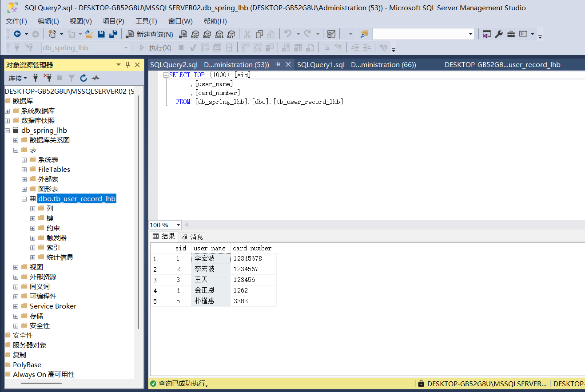Open a new MDX query
This screenshot has height=392, width=585.
195,34
